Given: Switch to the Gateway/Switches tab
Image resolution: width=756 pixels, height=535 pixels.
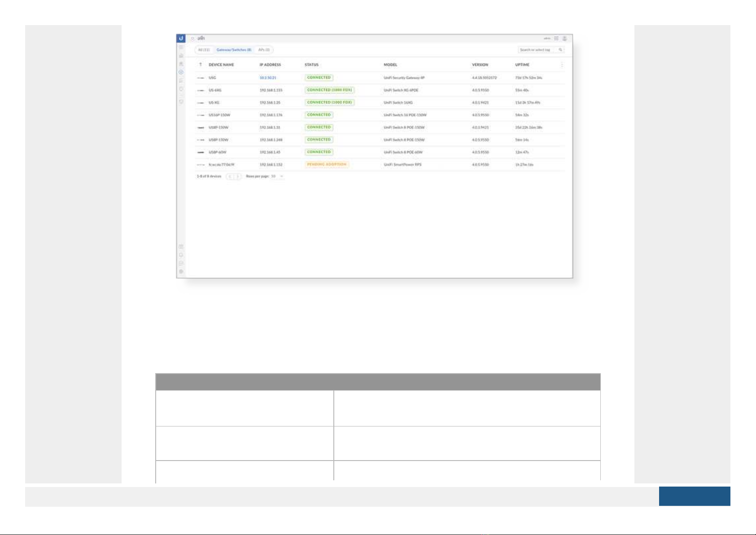Looking at the screenshot, I should coord(234,50).
